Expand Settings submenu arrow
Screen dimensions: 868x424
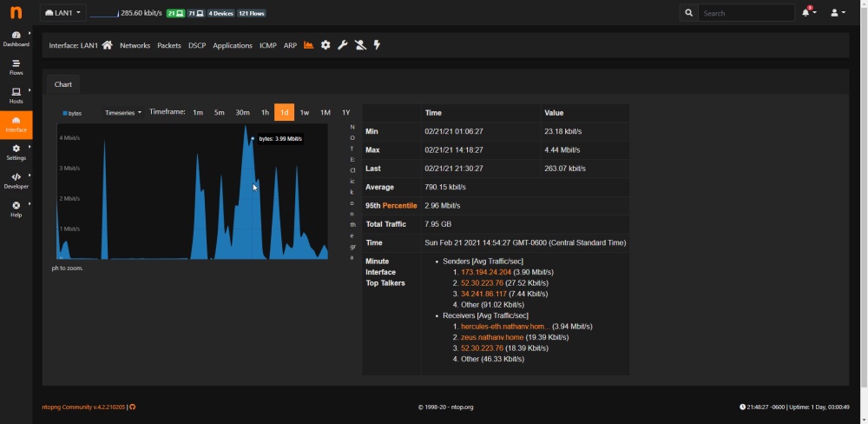pyautogui.click(x=30, y=147)
